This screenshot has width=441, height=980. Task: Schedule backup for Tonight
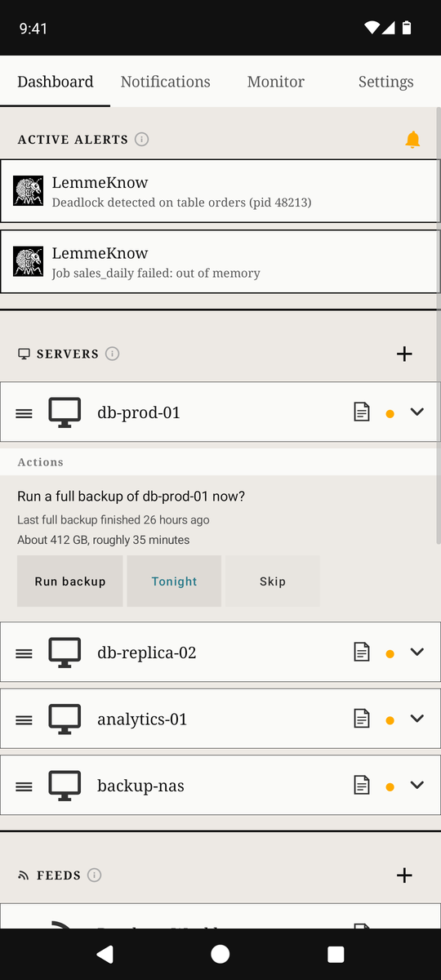pyautogui.click(x=174, y=581)
